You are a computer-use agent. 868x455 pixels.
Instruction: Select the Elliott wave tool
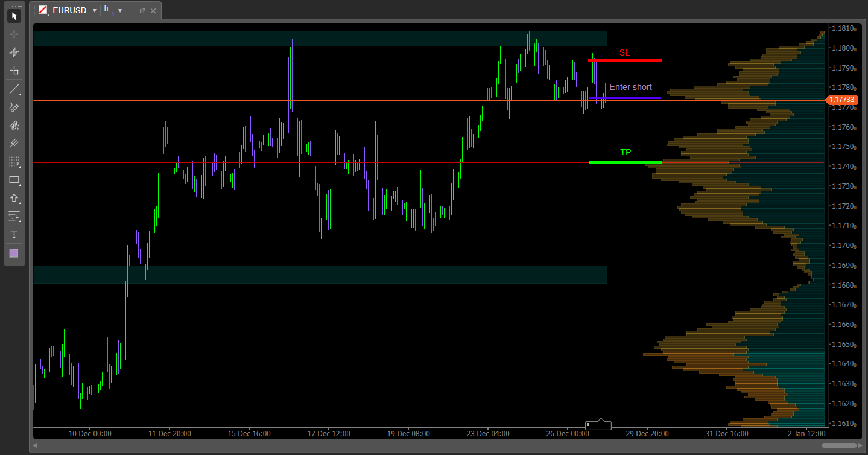tap(14, 126)
